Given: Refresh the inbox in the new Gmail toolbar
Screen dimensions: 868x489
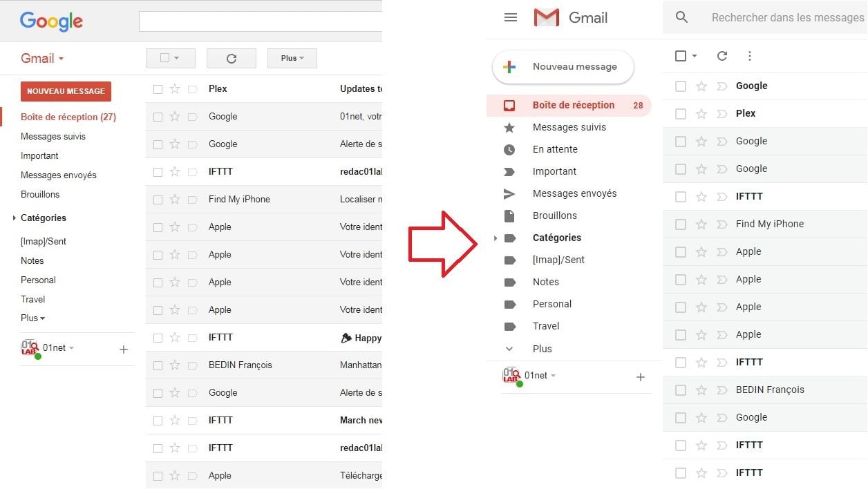Looking at the screenshot, I should click(x=722, y=56).
